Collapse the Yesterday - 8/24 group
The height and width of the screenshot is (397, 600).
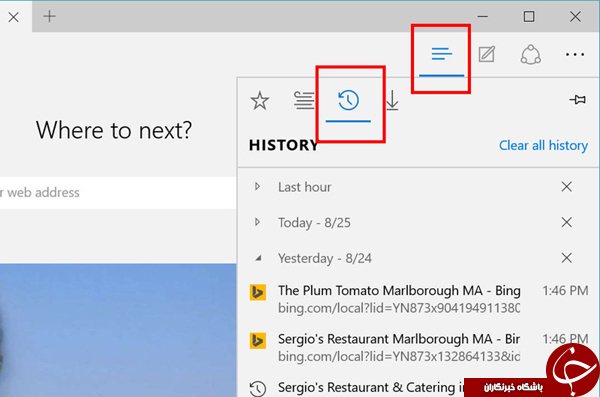pos(258,258)
